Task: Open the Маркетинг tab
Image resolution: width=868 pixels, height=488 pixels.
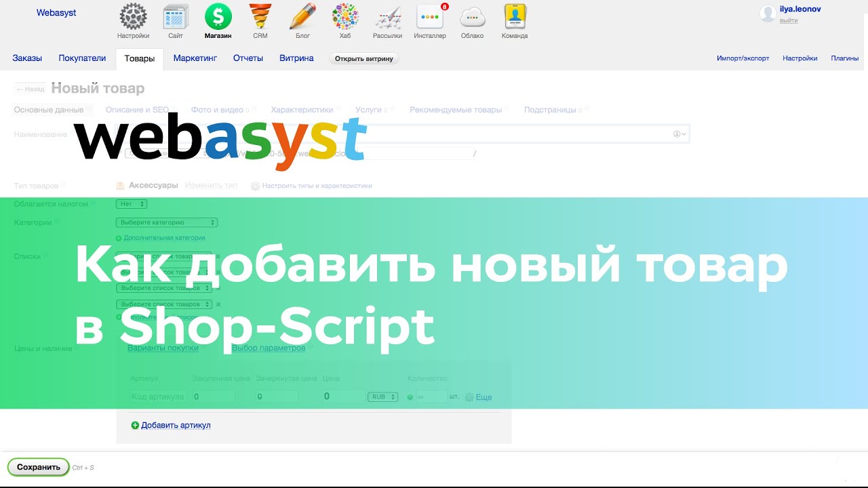Action: (195, 58)
